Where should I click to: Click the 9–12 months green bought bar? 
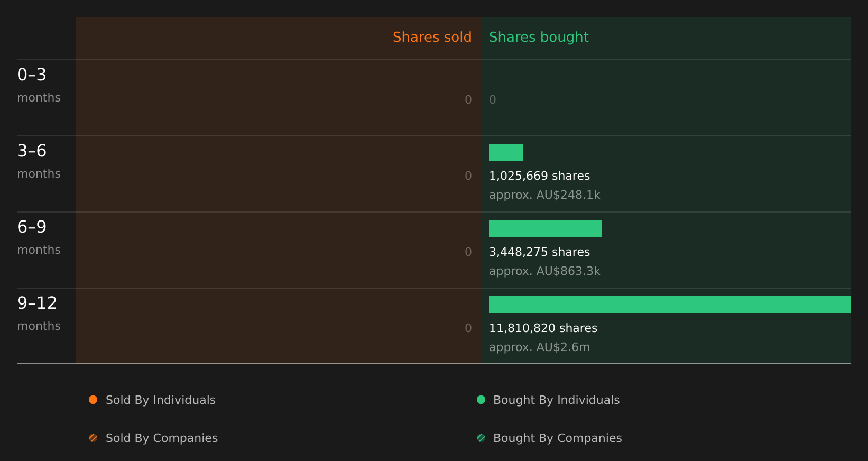coord(670,305)
